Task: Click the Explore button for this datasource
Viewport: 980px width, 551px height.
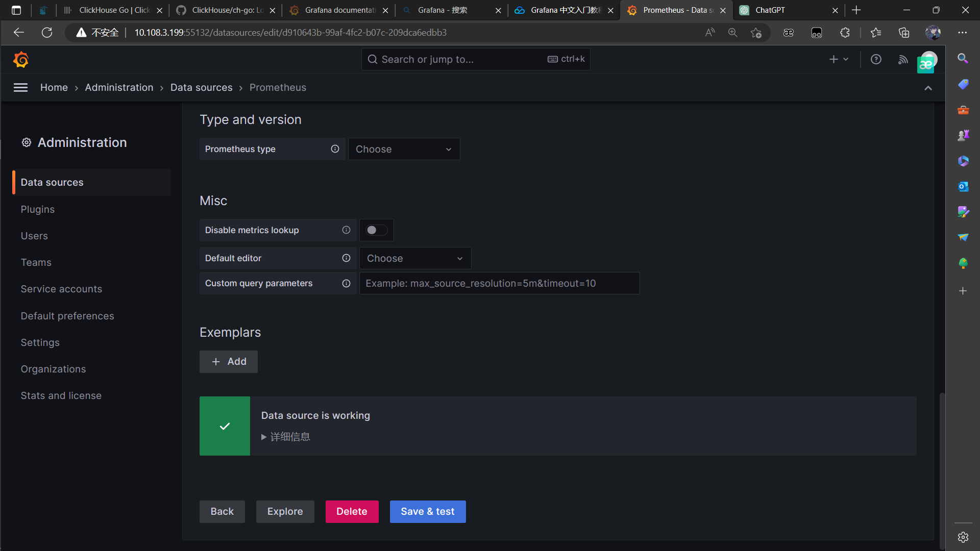Action: pos(285,511)
